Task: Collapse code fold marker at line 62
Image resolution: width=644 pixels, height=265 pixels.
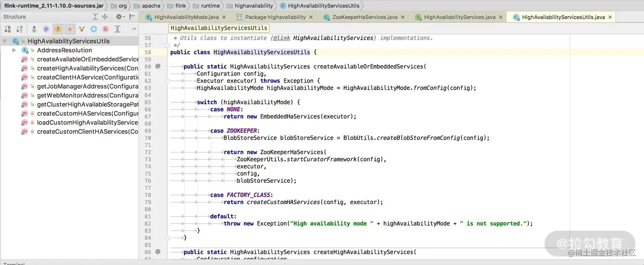Action: [x=167, y=81]
